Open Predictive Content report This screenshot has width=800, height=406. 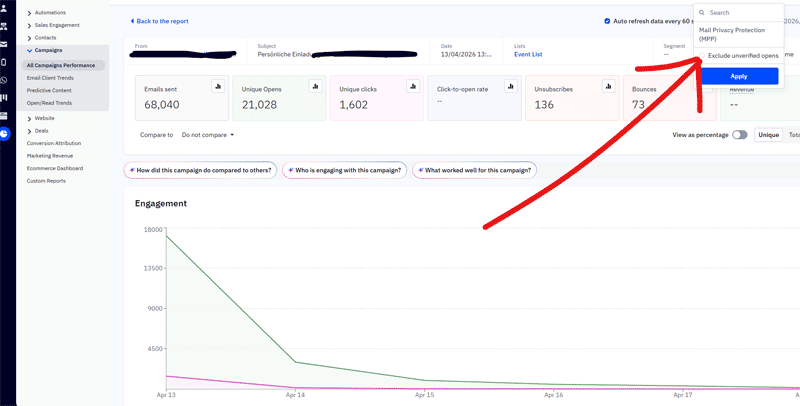click(x=49, y=90)
